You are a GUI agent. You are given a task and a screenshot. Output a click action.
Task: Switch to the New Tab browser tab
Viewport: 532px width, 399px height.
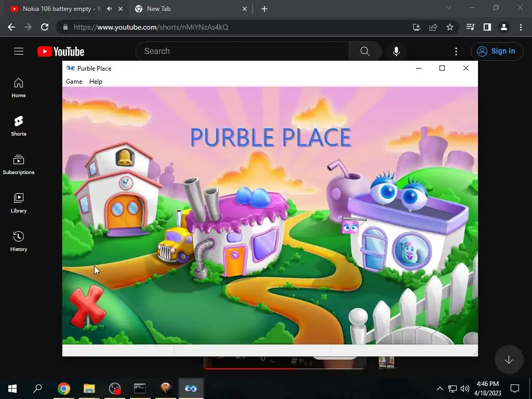tap(159, 9)
